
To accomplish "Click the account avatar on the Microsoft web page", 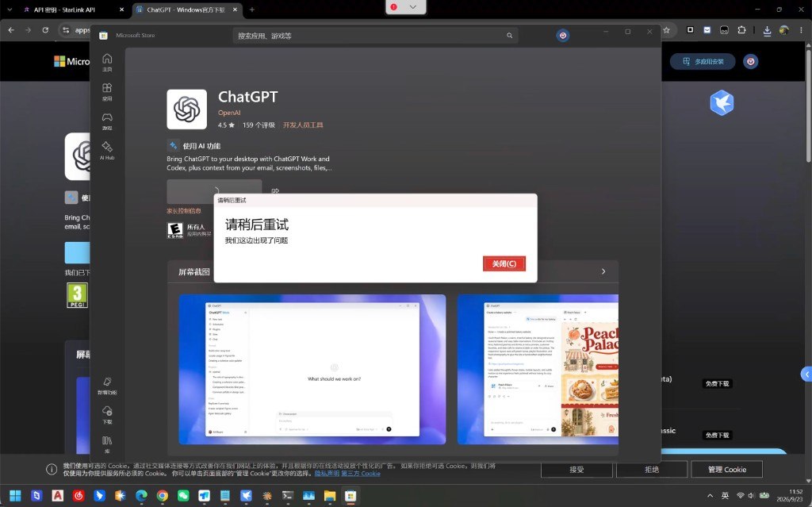I will [x=750, y=62].
